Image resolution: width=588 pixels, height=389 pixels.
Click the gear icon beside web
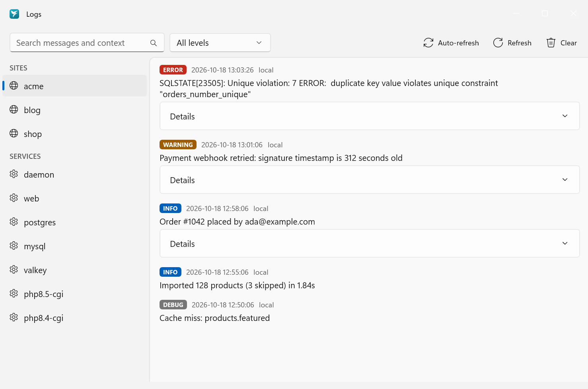(14, 198)
